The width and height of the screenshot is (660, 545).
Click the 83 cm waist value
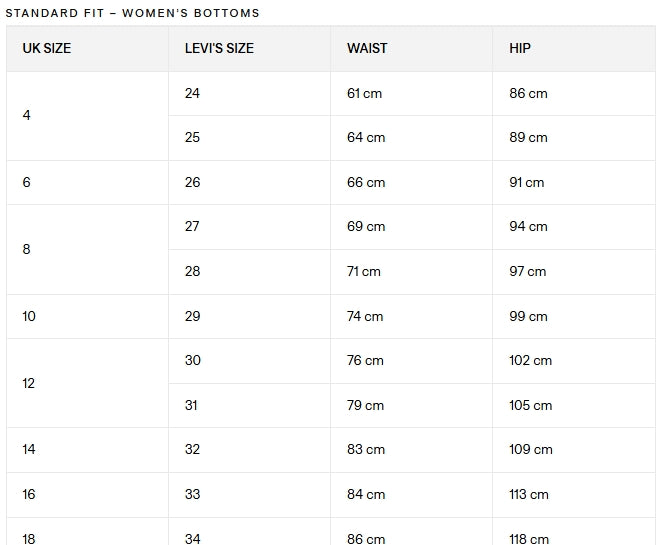pyautogui.click(x=366, y=449)
